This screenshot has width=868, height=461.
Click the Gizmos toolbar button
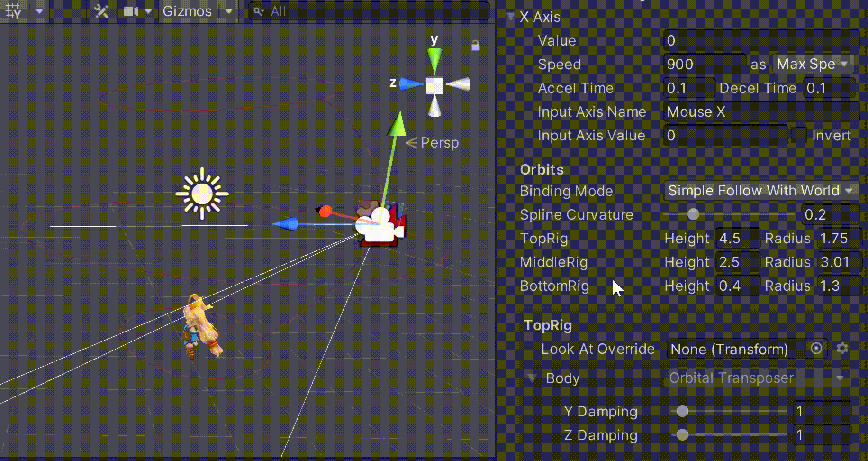(187, 11)
